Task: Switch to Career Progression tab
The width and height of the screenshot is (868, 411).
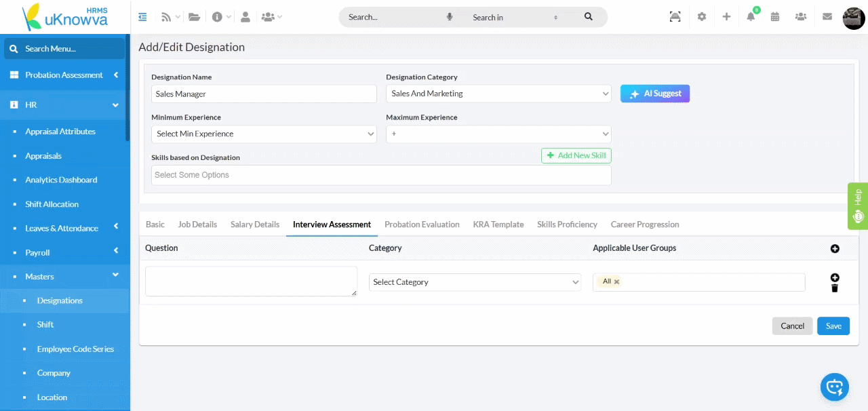Action: coord(645,224)
